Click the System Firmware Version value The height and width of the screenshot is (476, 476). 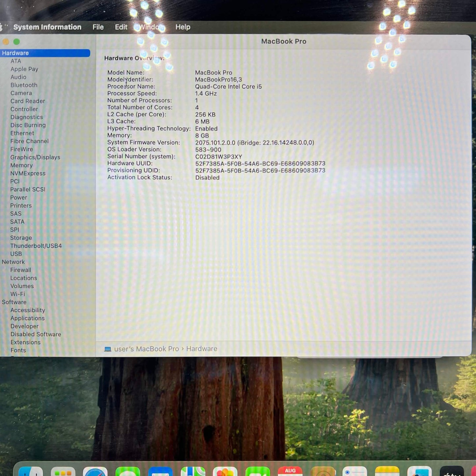tap(255, 143)
